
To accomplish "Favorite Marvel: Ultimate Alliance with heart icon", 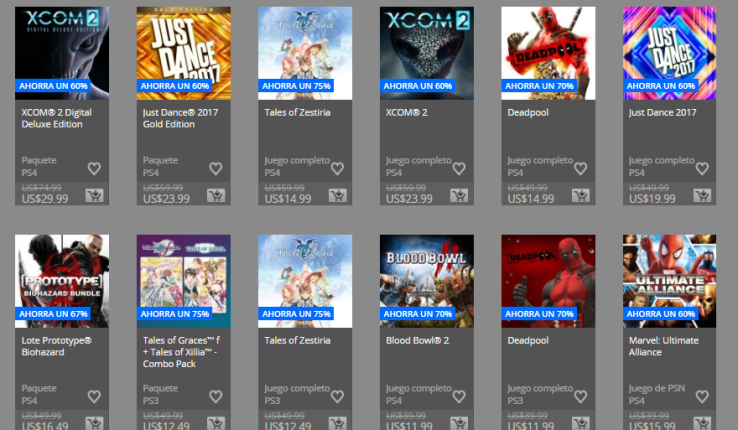I will pos(702,397).
